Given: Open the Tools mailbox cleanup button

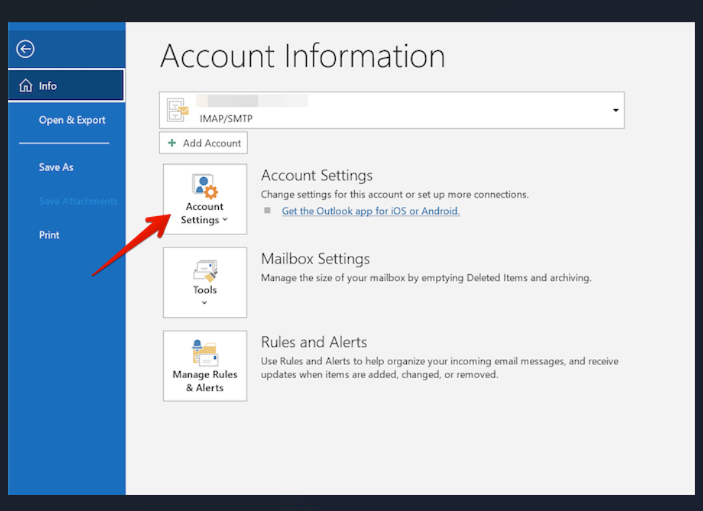Looking at the screenshot, I should (x=205, y=282).
